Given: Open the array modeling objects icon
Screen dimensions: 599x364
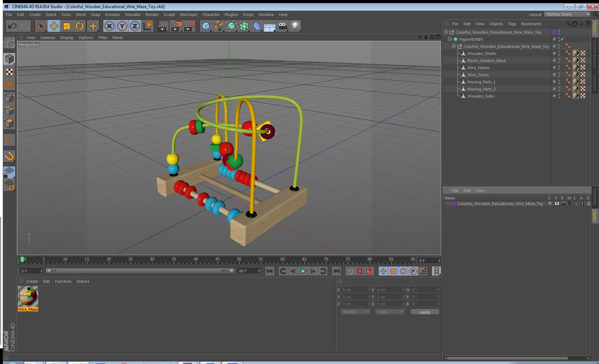Looking at the screenshot, I should coord(244,26).
